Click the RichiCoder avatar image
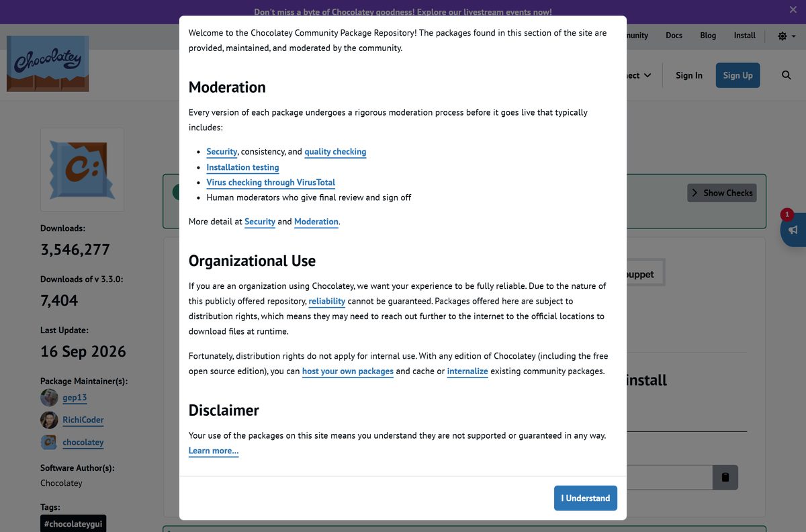806x532 pixels. coord(49,420)
